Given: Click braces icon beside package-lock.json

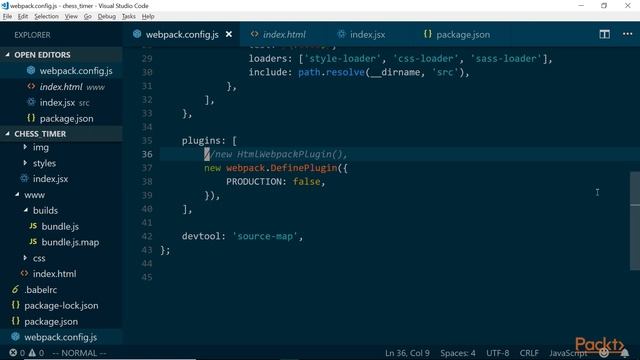Looking at the screenshot, I should pos(16,305).
